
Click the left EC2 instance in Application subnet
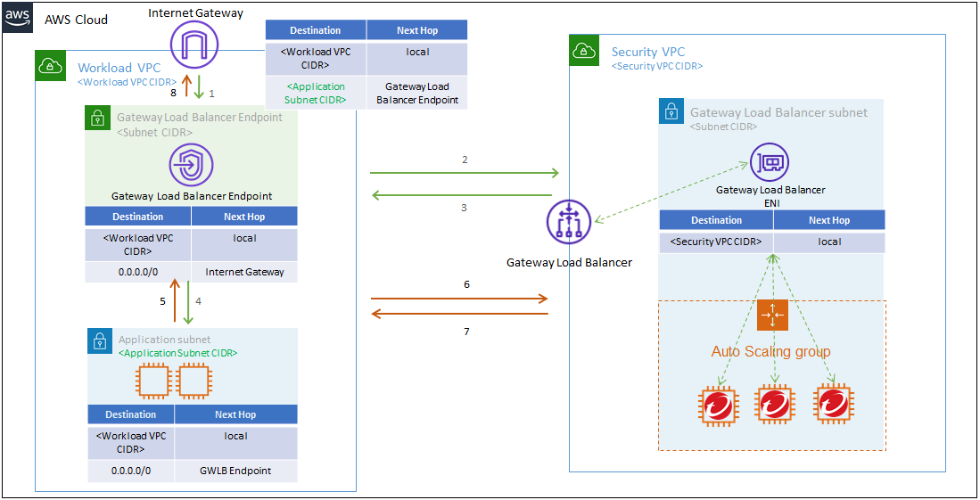click(152, 382)
